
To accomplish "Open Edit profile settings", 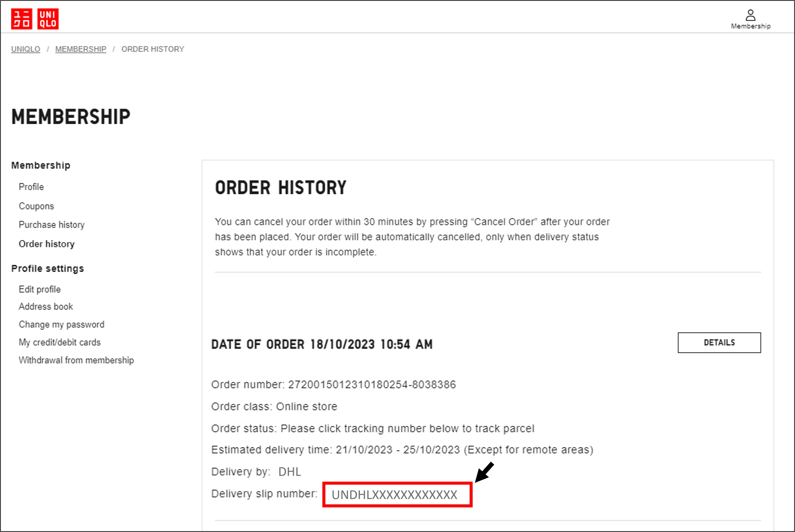I will click(x=40, y=289).
